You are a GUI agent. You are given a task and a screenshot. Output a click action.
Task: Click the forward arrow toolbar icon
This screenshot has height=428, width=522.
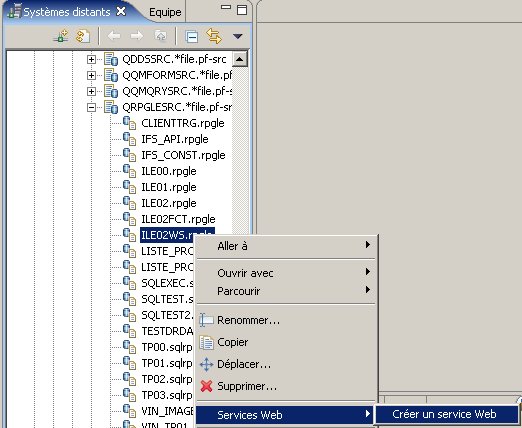pyautogui.click(x=137, y=36)
